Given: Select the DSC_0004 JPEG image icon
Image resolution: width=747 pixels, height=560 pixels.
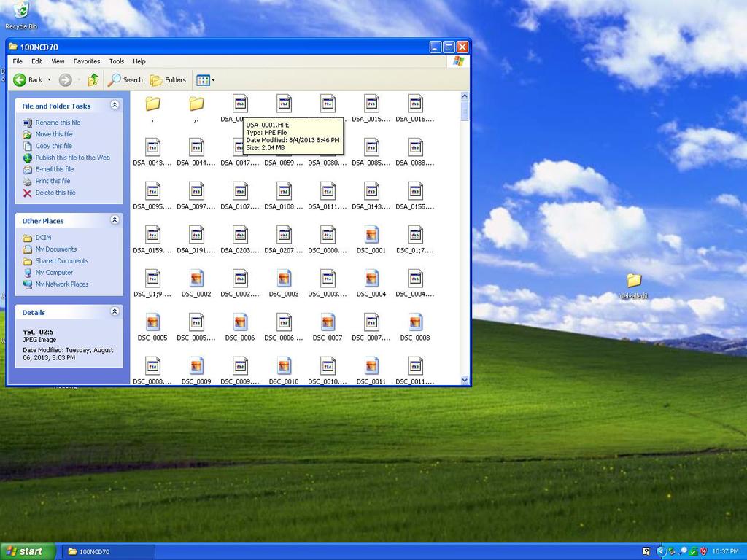Looking at the screenshot, I should click(371, 279).
